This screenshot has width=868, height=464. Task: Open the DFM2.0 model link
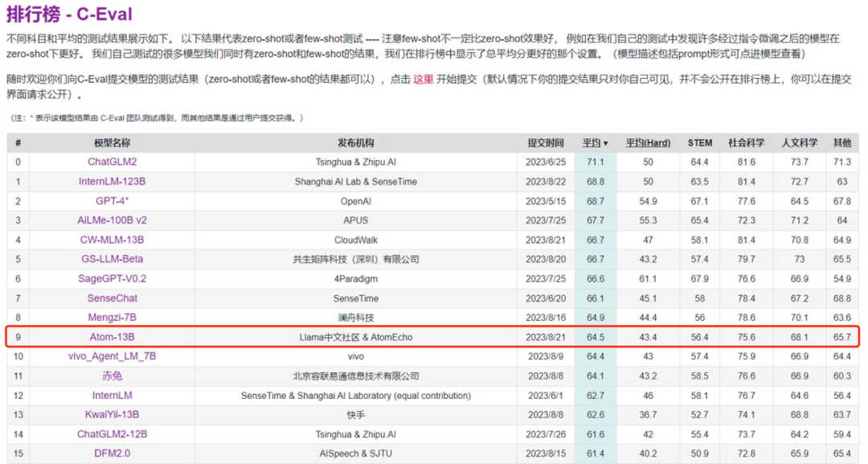point(112,454)
